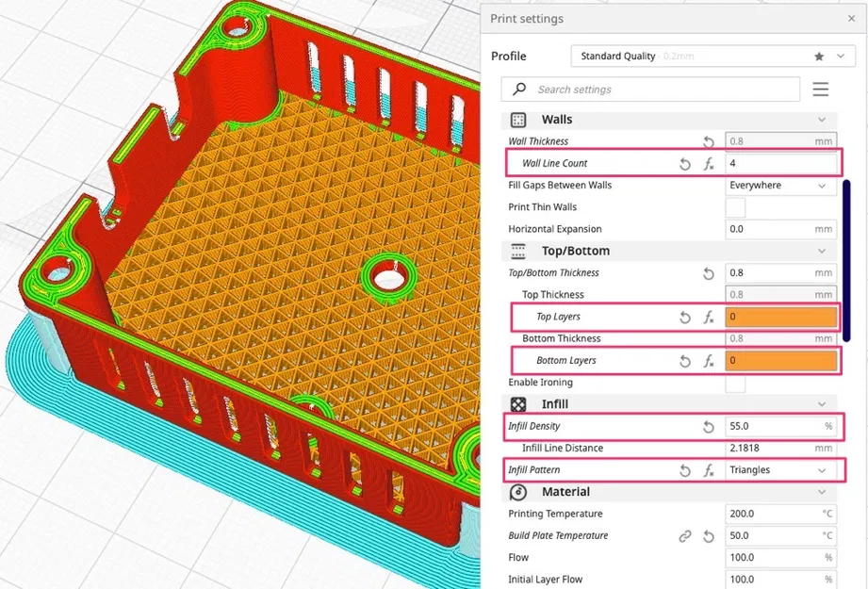This screenshot has width=868, height=589.
Task: Enable the Ironing checkbox
Action: tap(735, 383)
